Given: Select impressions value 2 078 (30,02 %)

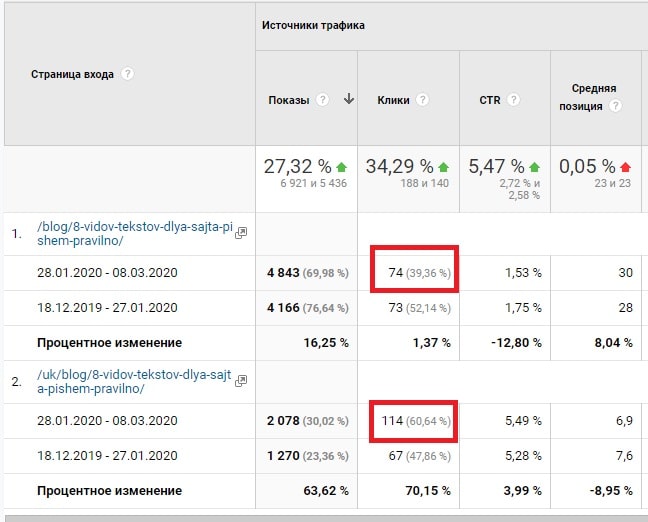Looking at the screenshot, I should point(308,421).
